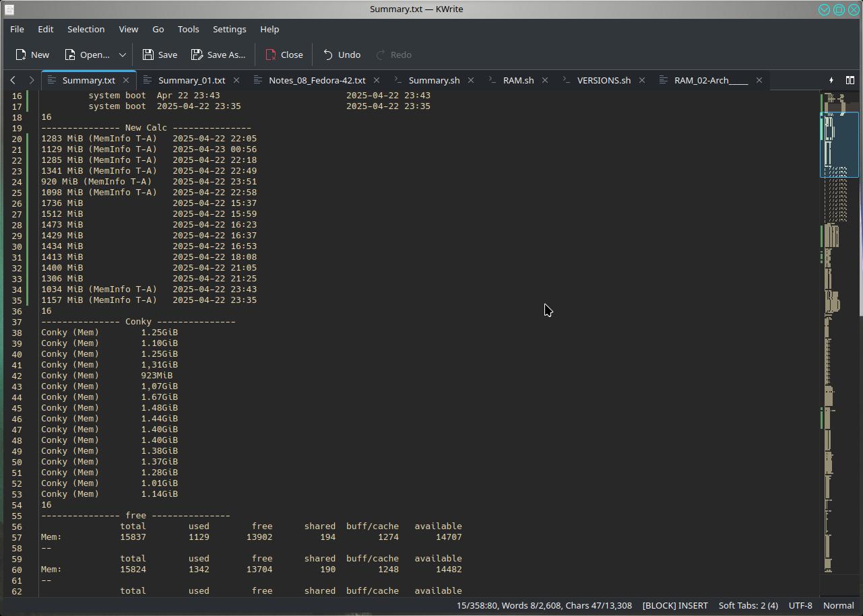Click the split view icon at tab bar end

tap(850, 80)
